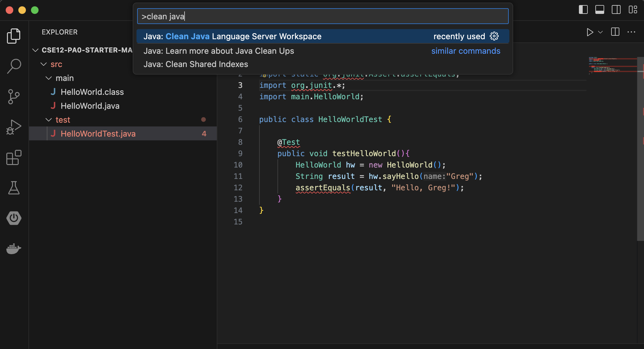
Task: Click the green fullscreen window button
Action: tap(35, 10)
